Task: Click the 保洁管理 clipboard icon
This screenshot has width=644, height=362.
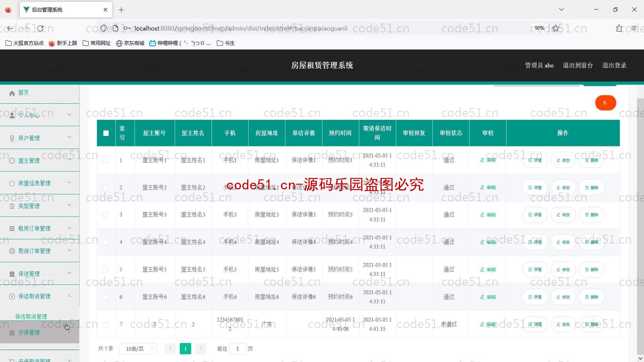Action: (x=12, y=274)
